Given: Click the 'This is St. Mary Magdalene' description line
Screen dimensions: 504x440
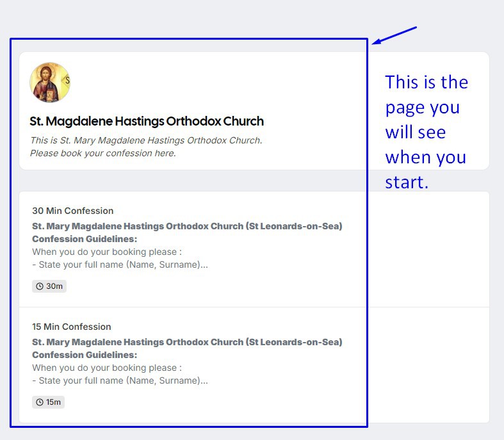Looking at the screenshot, I should [x=146, y=140].
